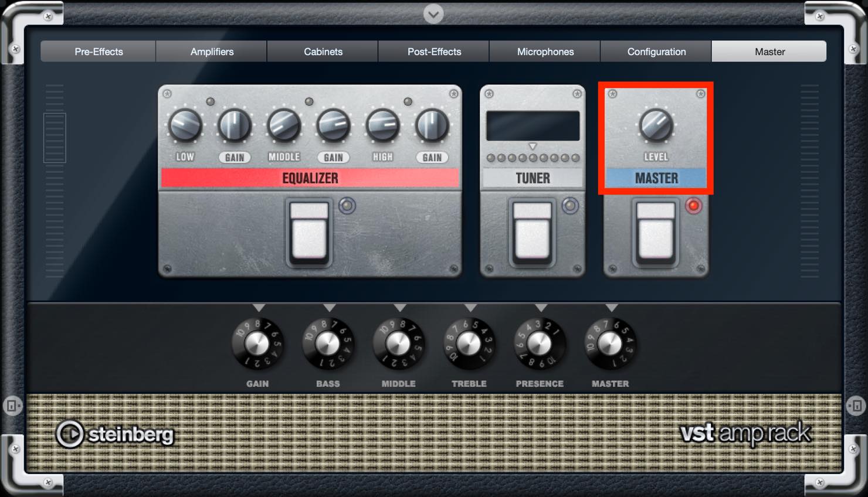This screenshot has width=868, height=497.
Task: Click the right output level meter
Action: 809,181
